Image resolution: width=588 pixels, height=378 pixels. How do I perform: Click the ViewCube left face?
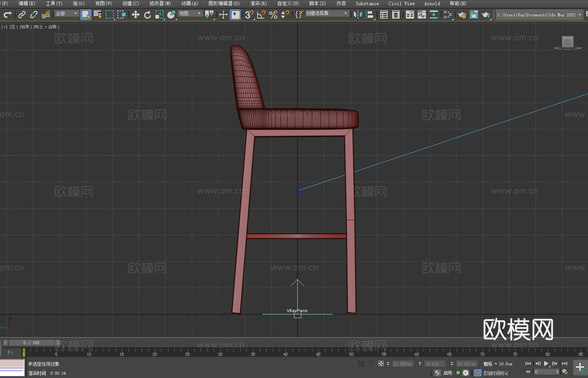coord(568,42)
